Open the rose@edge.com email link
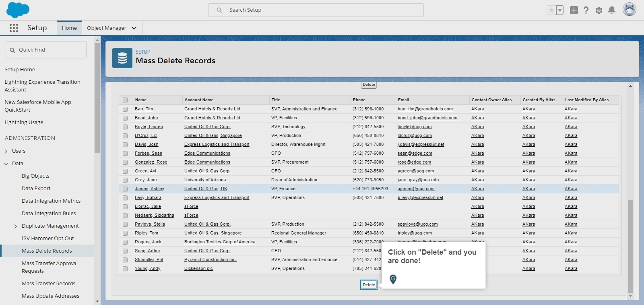Viewport: 644px width, 305px height. click(414, 162)
